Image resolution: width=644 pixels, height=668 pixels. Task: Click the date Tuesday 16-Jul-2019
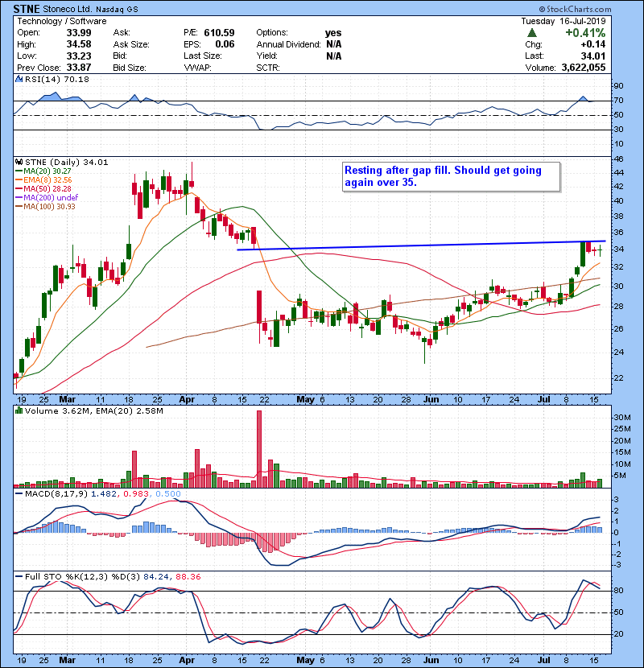(x=563, y=21)
